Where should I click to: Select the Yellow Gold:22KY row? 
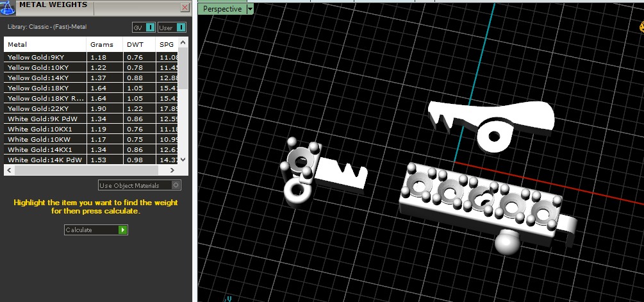[x=92, y=108]
